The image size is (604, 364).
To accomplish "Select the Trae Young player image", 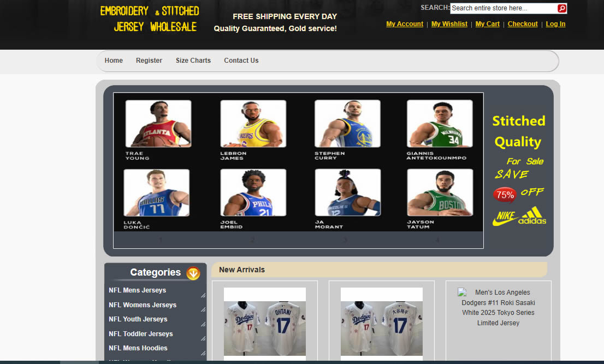I will [158, 123].
